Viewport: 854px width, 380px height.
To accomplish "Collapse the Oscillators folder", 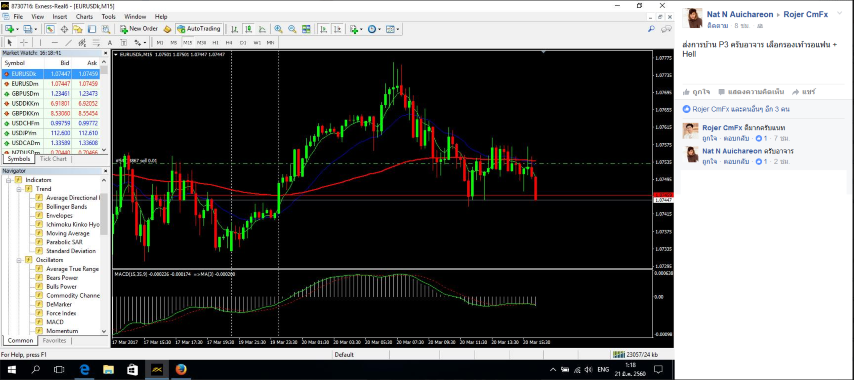I will [x=19, y=260].
